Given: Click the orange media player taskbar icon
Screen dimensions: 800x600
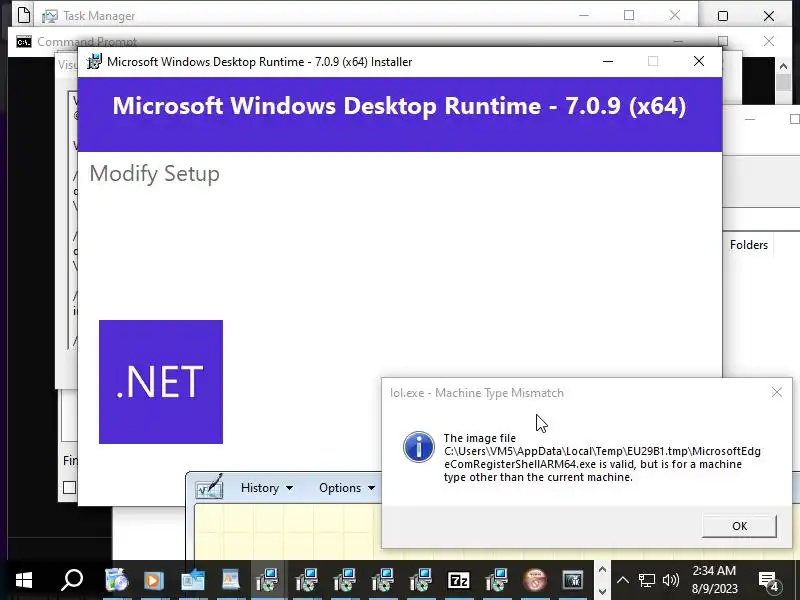Looking at the screenshot, I should (x=154, y=581).
